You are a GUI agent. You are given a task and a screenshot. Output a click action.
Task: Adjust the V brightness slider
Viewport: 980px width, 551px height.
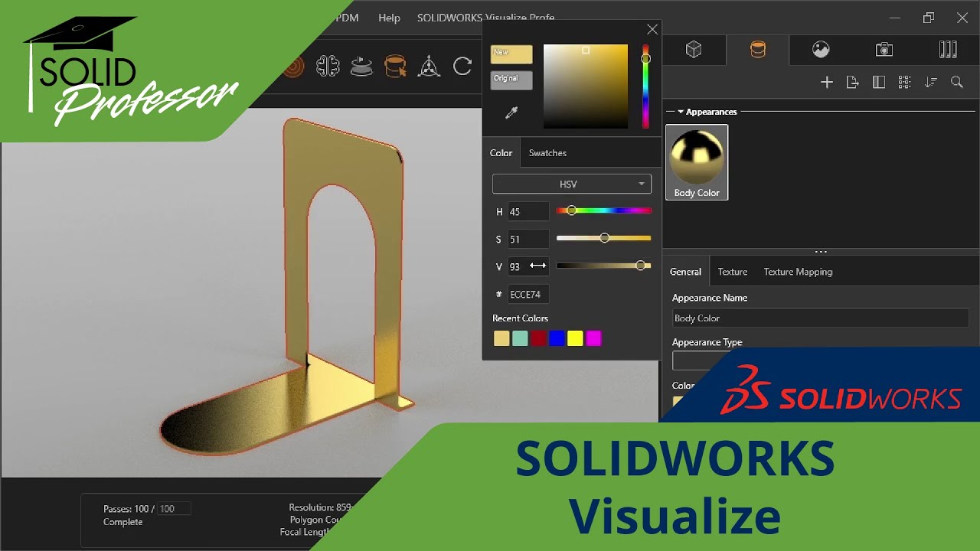[x=603, y=266]
